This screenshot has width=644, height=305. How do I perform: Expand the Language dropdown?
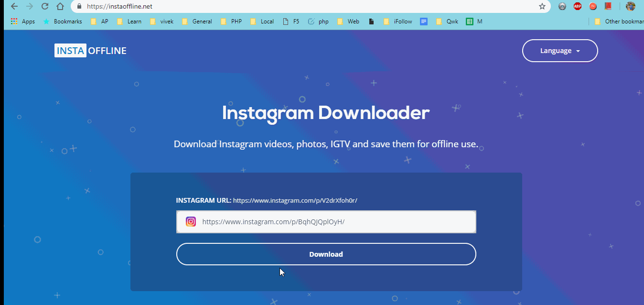pos(559,51)
